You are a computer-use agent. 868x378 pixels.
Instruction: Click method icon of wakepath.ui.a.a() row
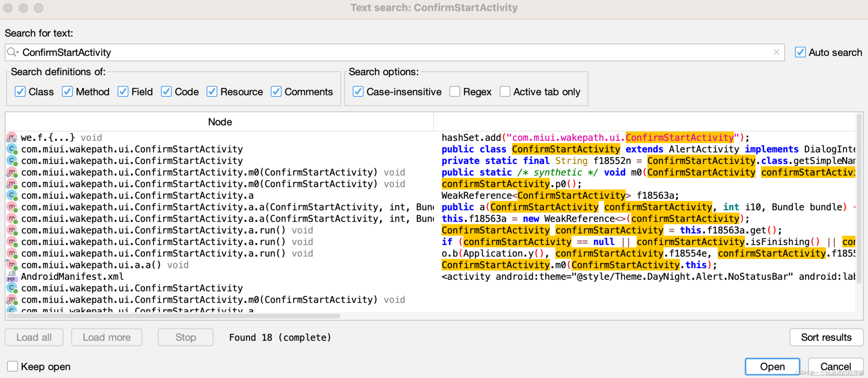point(12,265)
